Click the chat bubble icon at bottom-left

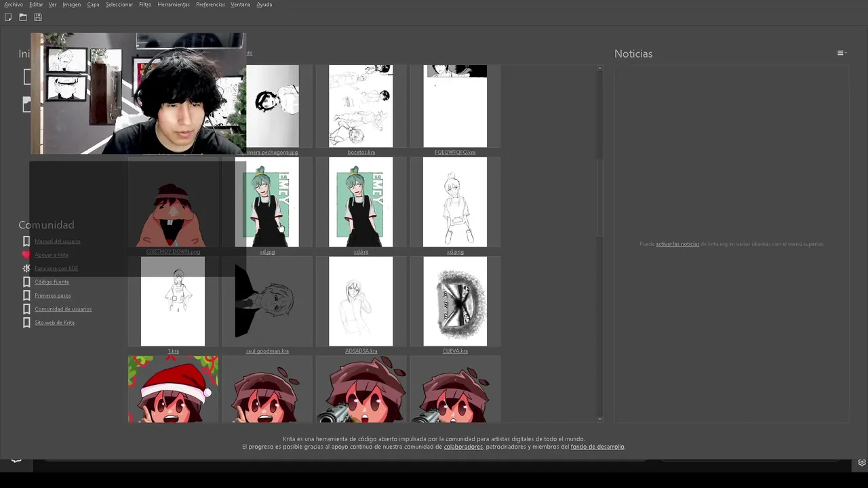(x=16, y=460)
